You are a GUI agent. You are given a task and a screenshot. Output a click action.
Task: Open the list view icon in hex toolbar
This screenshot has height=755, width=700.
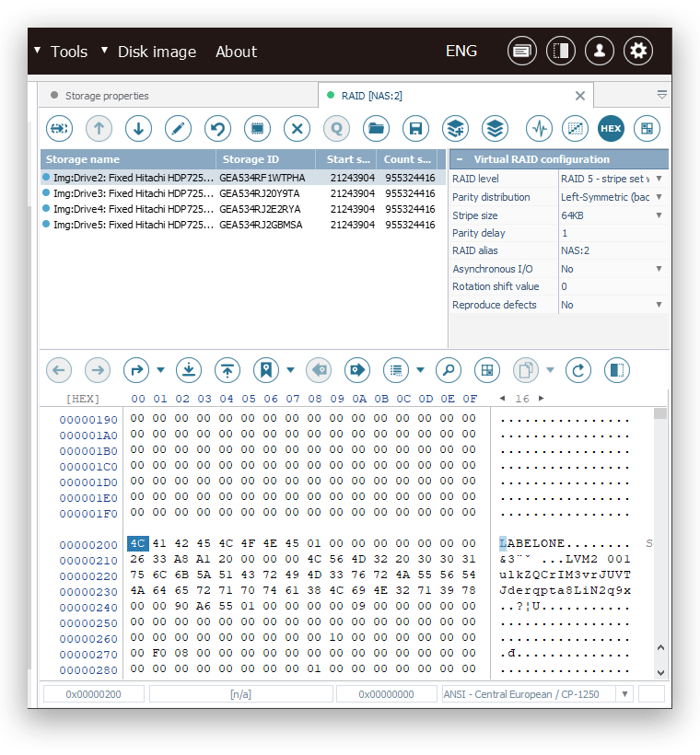click(x=396, y=370)
